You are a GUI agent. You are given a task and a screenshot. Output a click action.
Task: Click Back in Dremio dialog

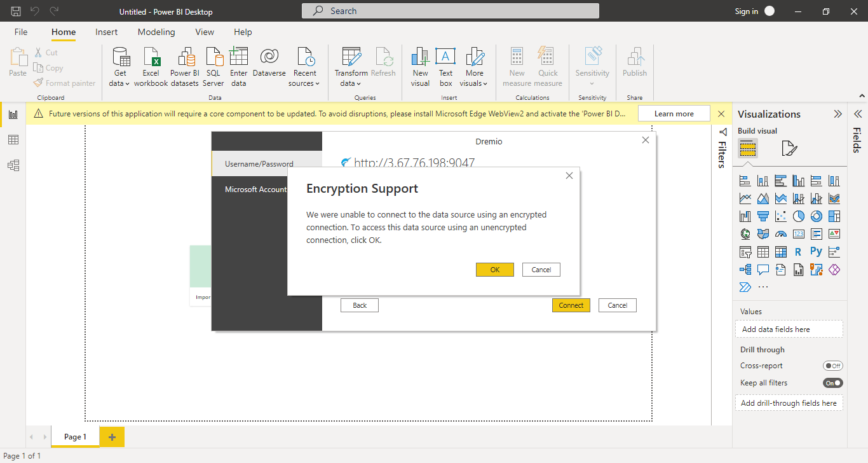point(360,305)
